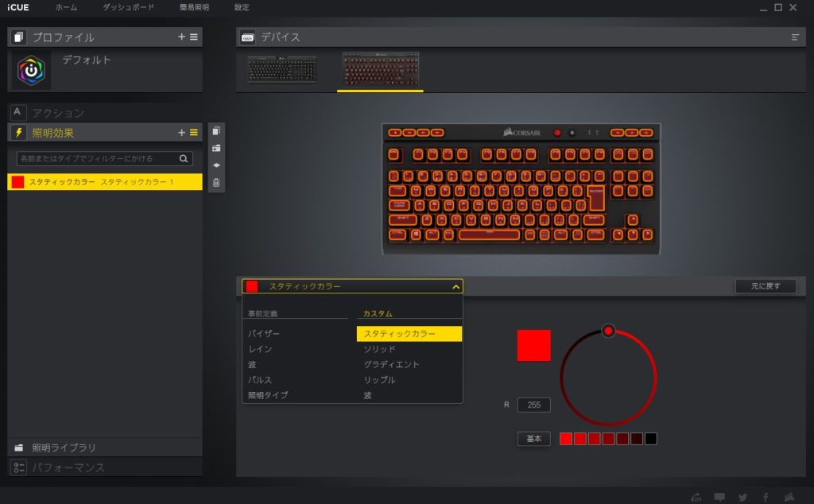Select the first black keyboard thumbnail
The height and width of the screenshot is (504, 814).
tap(282, 69)
